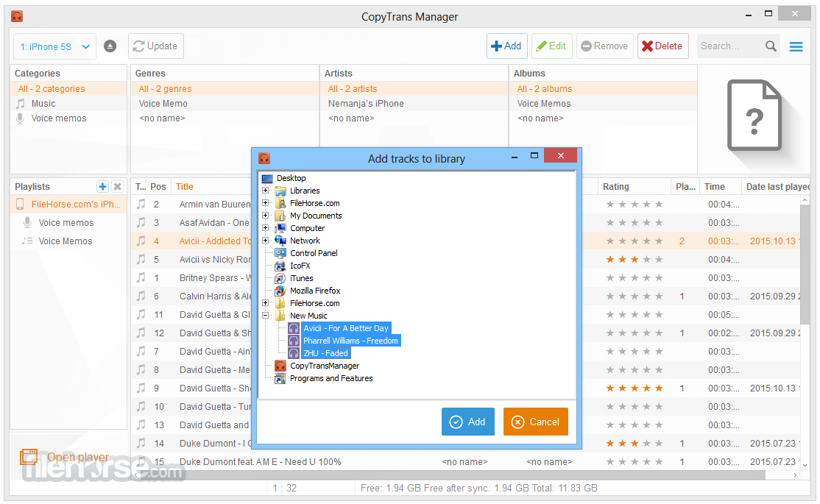The height and width of the screenshot is (504, 820).
Task: Click the eject device icon
Action: (x=110, y=46)
